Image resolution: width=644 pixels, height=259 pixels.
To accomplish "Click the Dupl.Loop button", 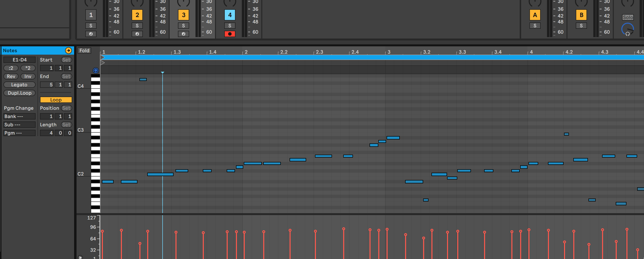I will [x=19, y=93].
